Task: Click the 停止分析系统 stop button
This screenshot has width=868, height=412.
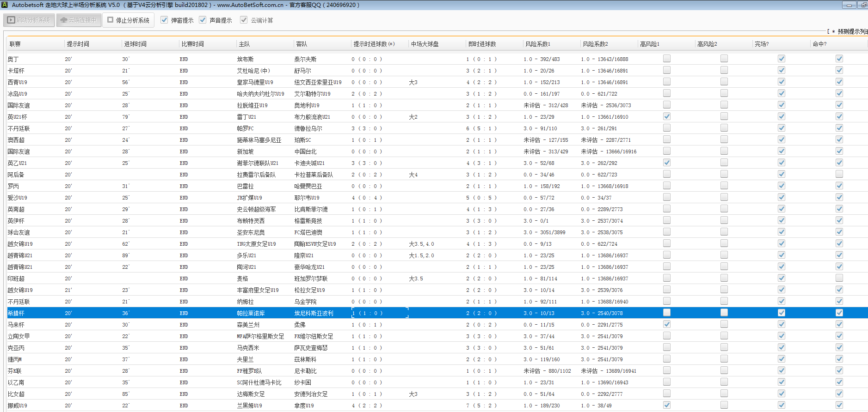Action: (x=128, y=20)
